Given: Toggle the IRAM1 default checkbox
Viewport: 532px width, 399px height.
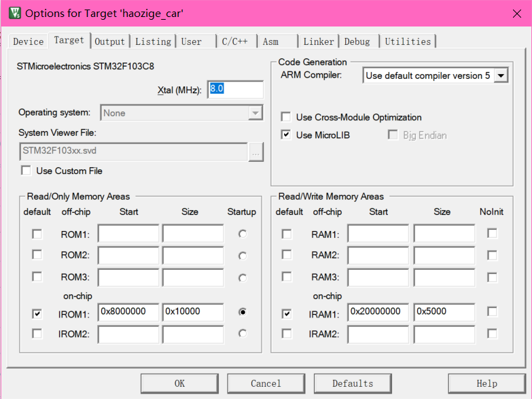Looking at the screenshot, I should 287,314.
